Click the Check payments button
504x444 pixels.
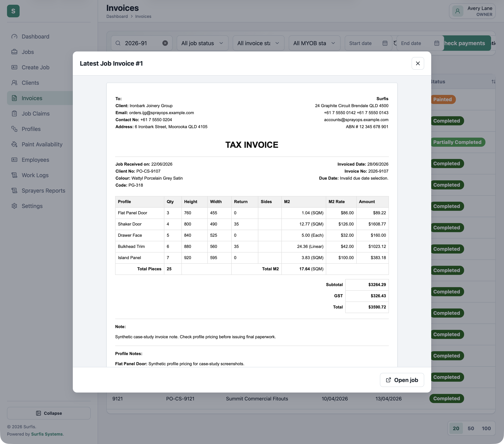pos(467,43)
